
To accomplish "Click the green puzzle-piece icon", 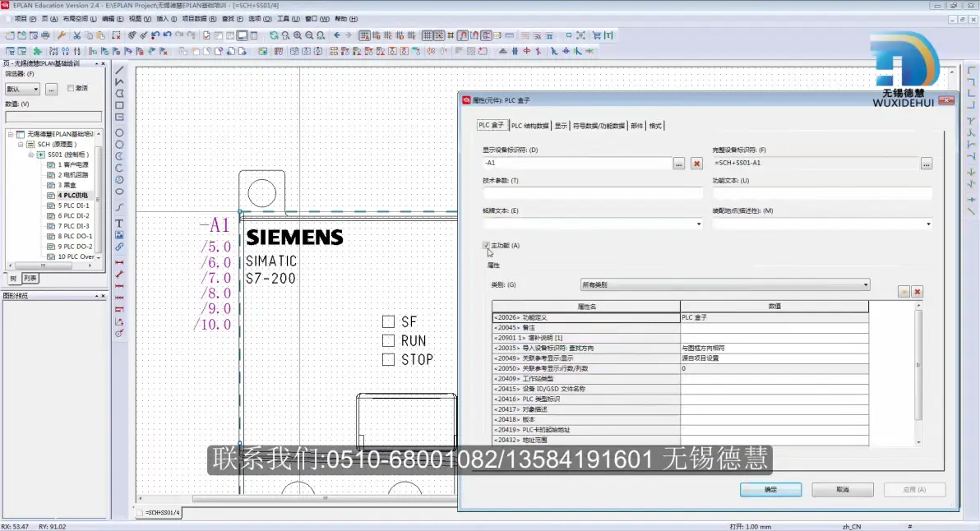I will [x=37, y=51].
